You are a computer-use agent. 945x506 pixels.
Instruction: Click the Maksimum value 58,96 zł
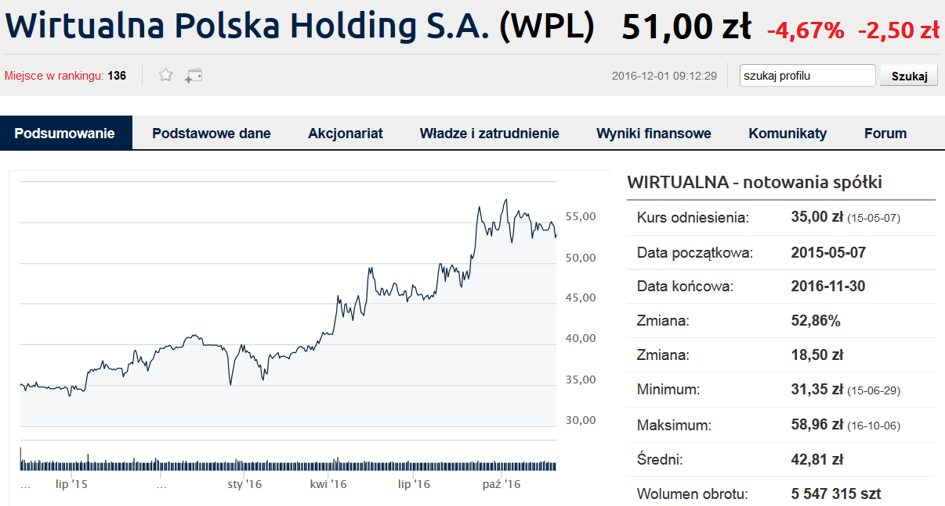point(816,425)
